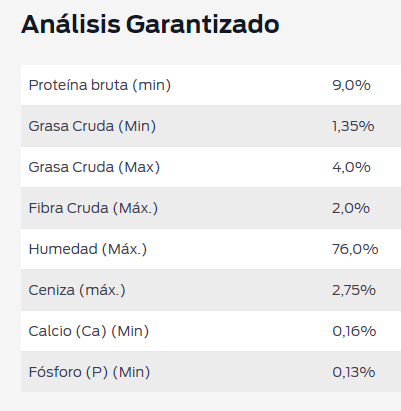The height and width of the screenshot is (411, 401).
Task: Click the 76,0% moisture value
Action: [x=355, y=249]
